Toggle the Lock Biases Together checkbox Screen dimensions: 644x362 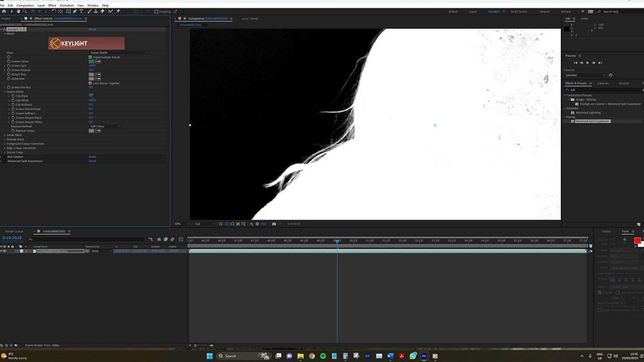coord(91,83)
